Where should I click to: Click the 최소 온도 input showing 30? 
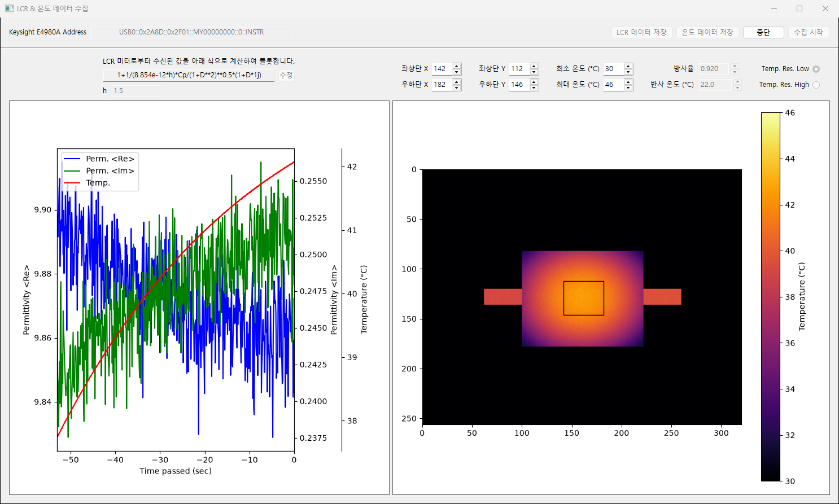pyautogui.click(x=614, y=69)
